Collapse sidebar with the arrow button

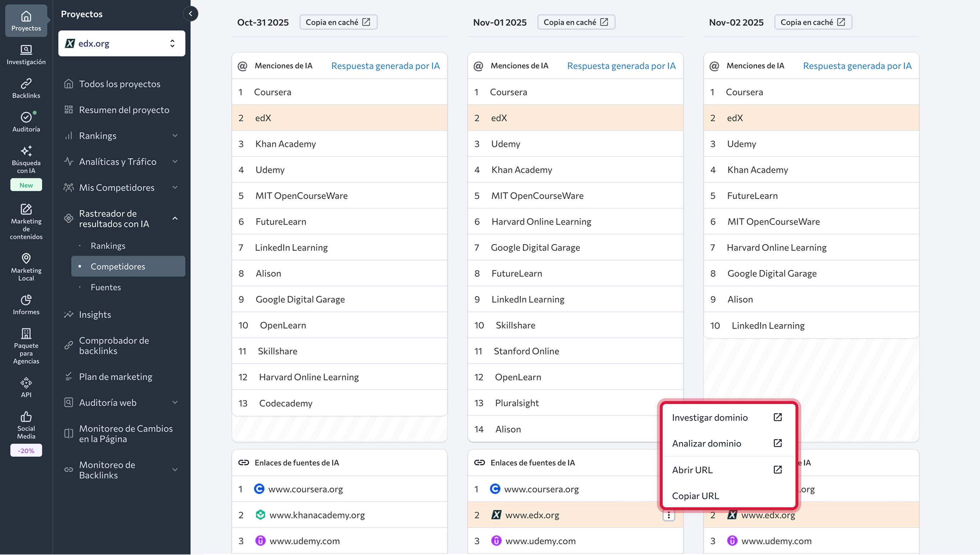[x=190, y=14]
